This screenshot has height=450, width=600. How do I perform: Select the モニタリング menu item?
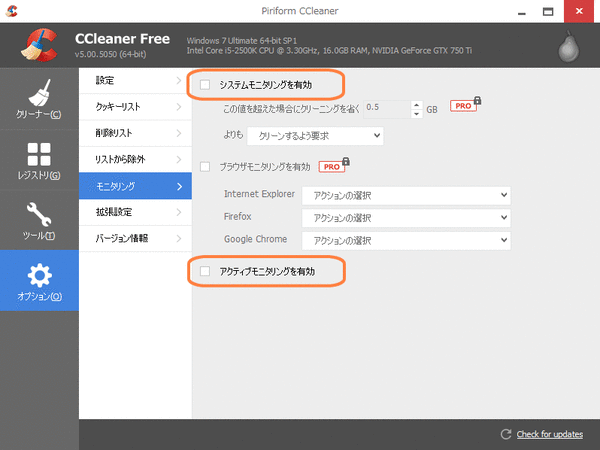[135, 186]
